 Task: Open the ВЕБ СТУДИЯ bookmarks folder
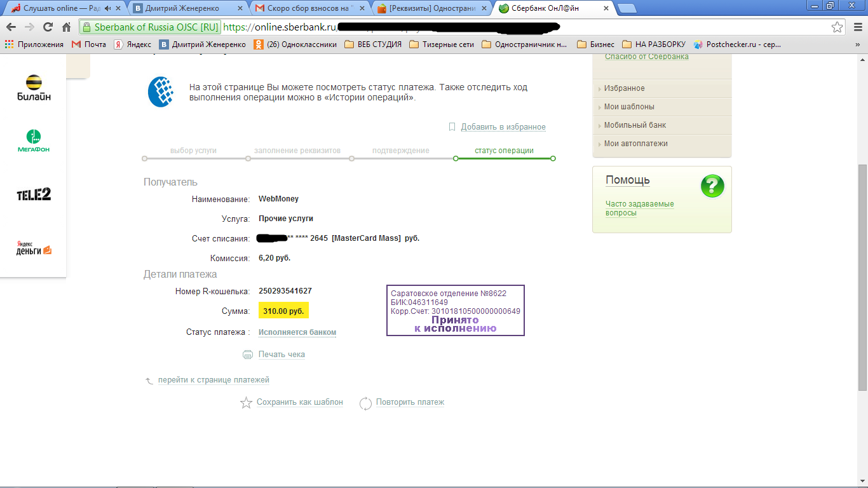[372, 44]
